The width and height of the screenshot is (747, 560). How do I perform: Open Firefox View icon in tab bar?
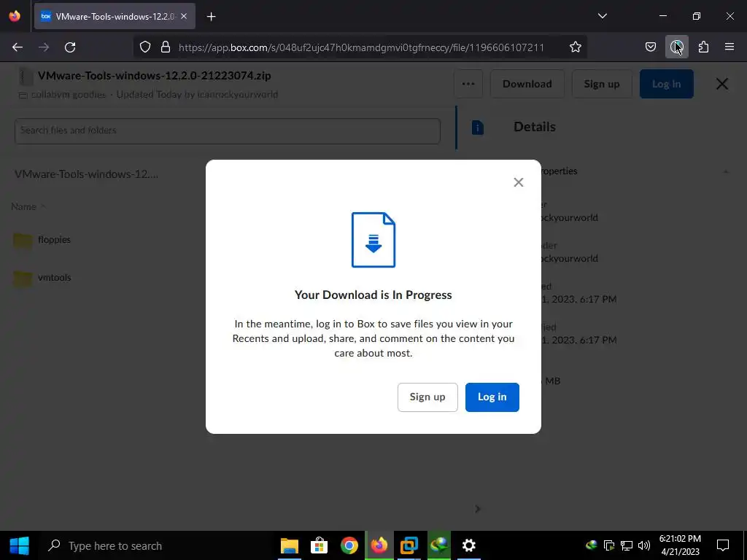(x=15, y=16)
